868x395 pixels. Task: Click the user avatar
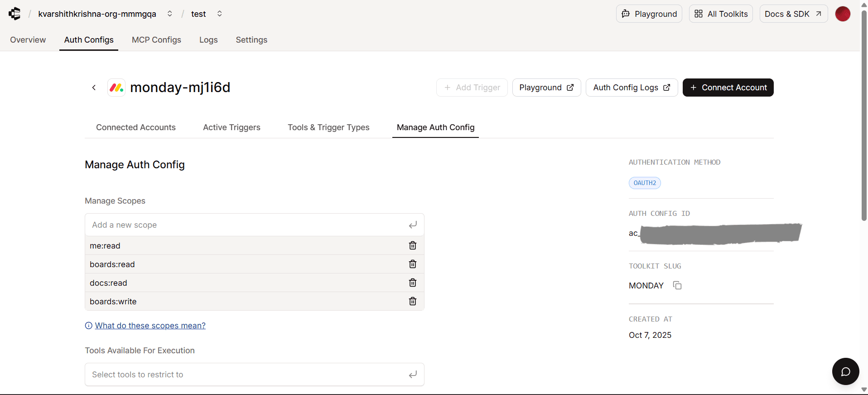tap(843, 14)
